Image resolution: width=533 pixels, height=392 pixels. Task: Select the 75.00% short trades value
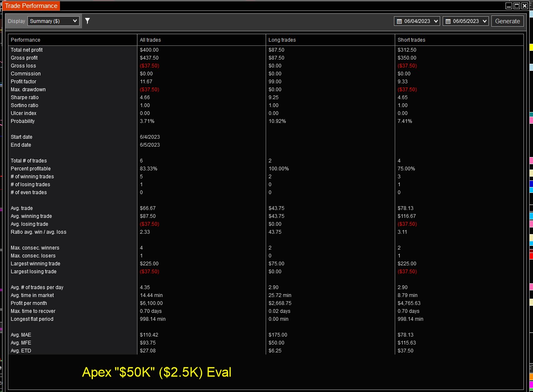click(x=406, y=169)
